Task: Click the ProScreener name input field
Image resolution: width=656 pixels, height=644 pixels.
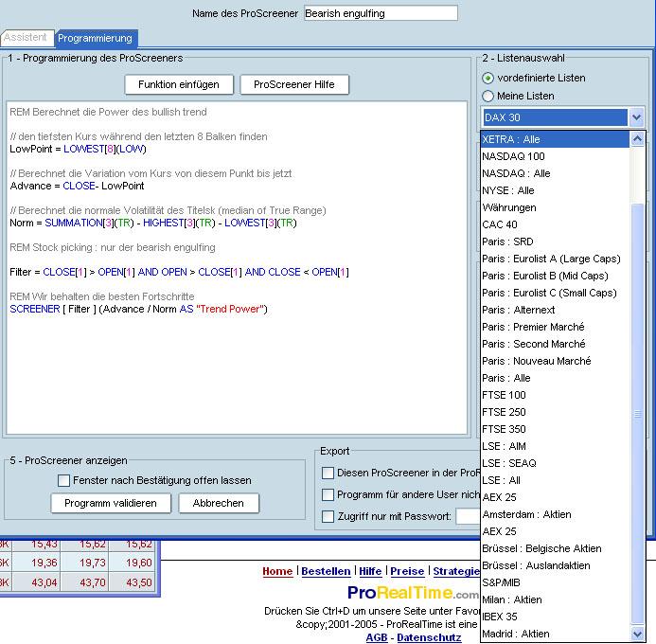Action: 381,13
